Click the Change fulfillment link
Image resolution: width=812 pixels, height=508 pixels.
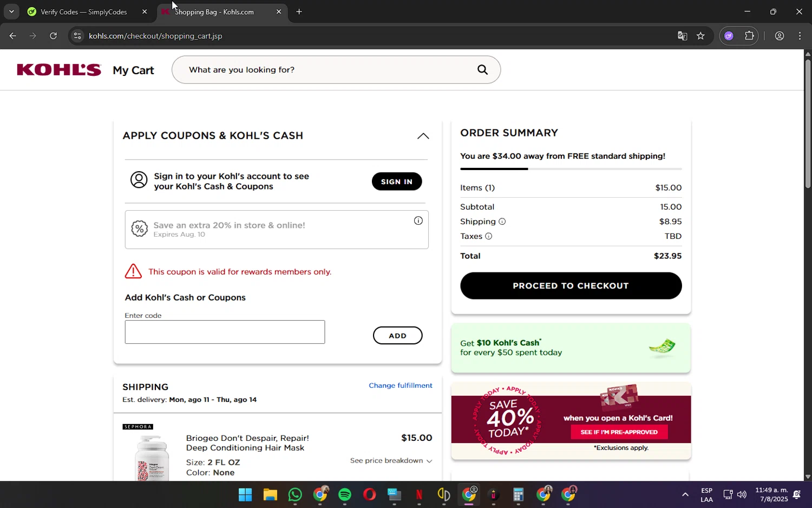click(x=401, y=386)
